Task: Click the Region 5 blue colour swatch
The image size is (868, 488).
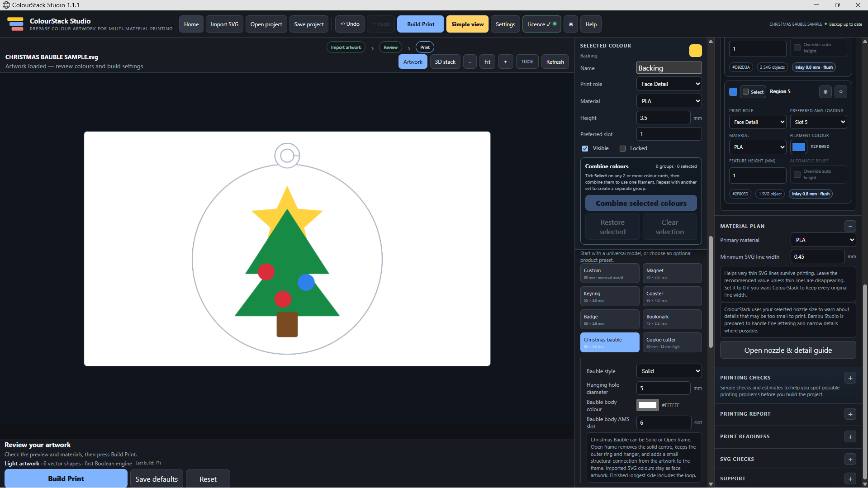Action: coord(733,92)
